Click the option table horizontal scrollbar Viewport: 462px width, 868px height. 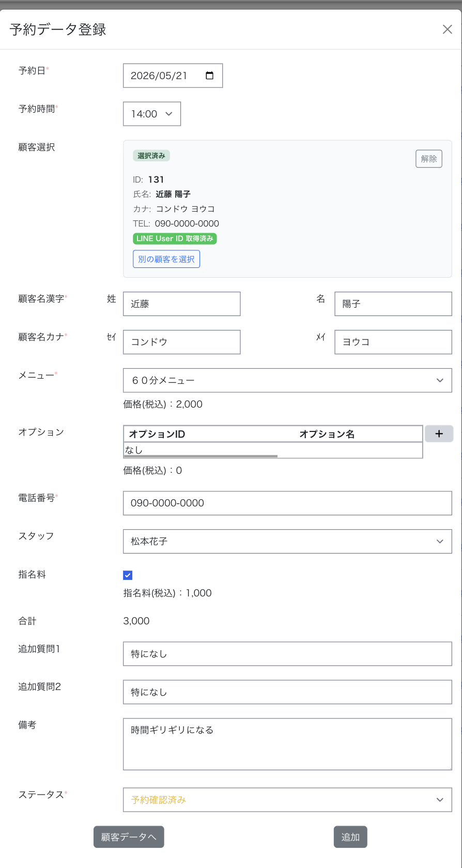click(x=201, y=456)
